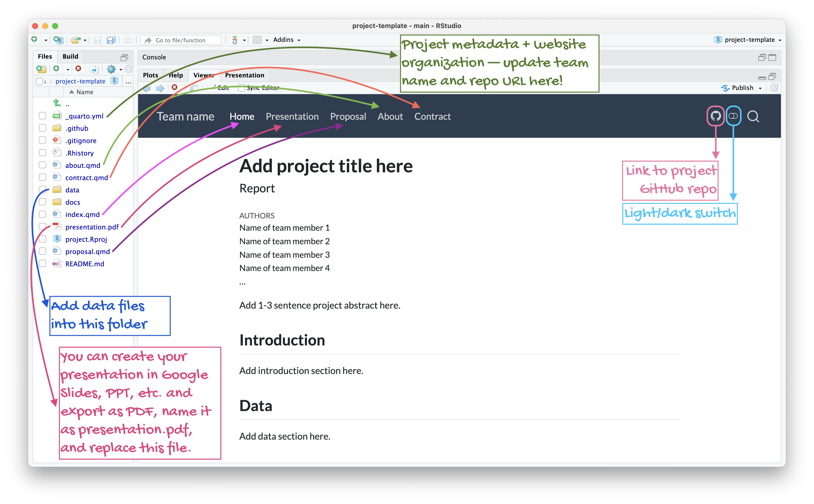Click the New Folder icon in Files pane
This screenshot has height=504, width=814.
[41, 69]
